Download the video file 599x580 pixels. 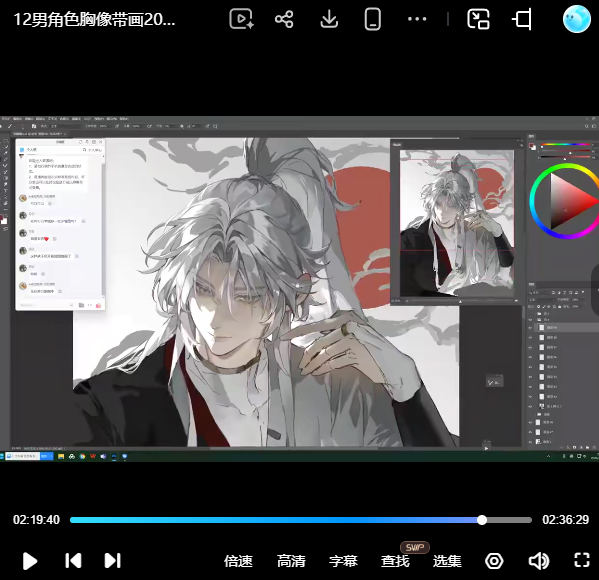(x=329, y=19)
